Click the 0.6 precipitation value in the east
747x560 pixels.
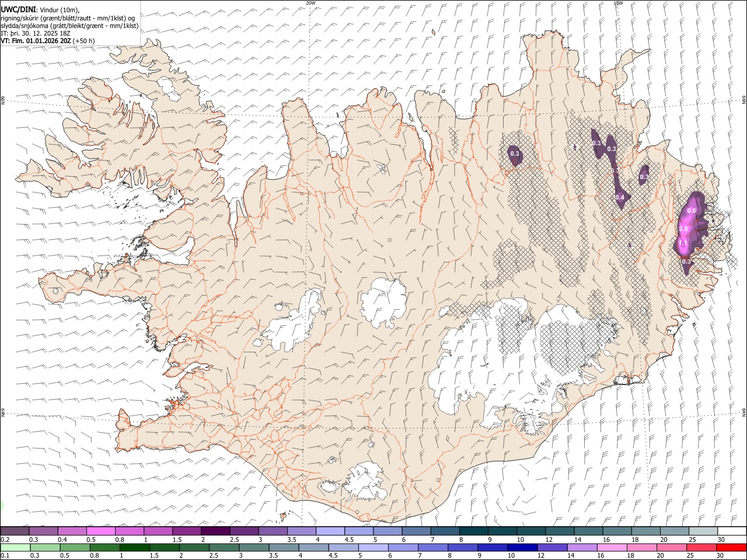click(692, 211)
